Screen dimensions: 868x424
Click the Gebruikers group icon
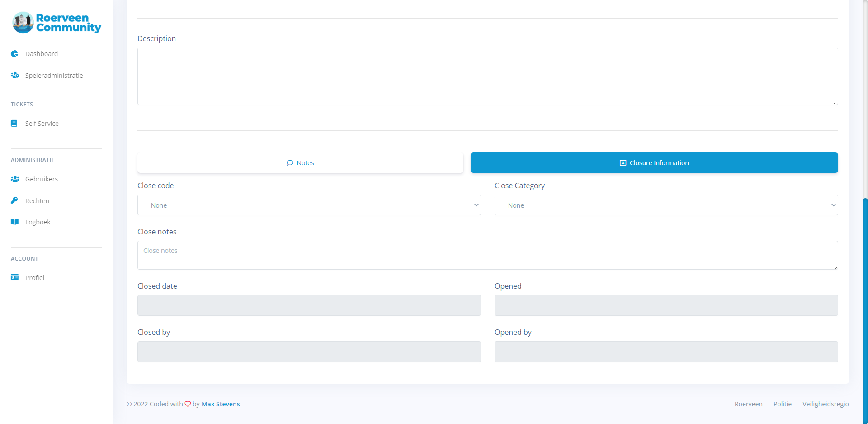[x=15, y=179]
